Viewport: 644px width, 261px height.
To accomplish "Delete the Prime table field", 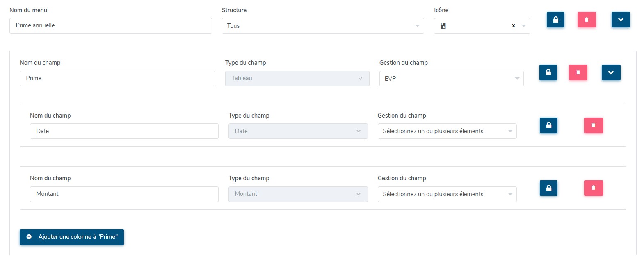I will pos(578,73).
